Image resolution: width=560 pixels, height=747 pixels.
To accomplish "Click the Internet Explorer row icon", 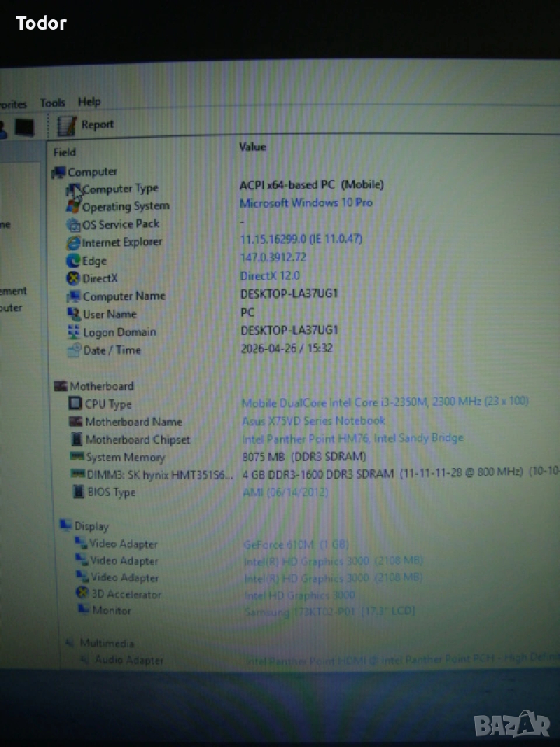I will coord(74,242).
